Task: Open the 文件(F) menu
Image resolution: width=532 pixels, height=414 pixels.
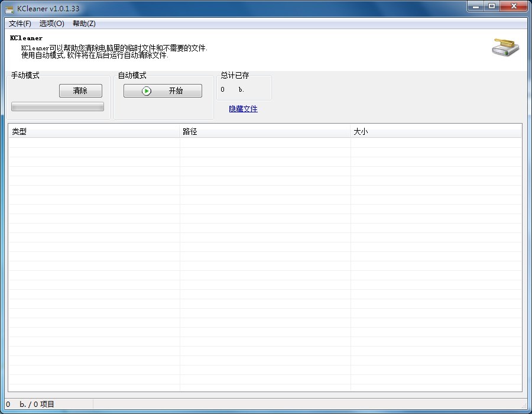Action: 20,24
